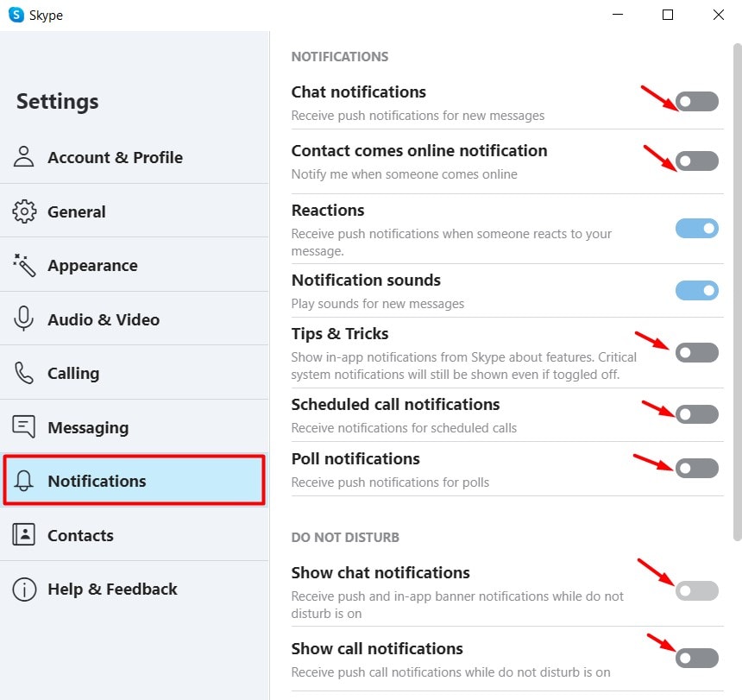The height and width of the screenshot is (700, 742).
Task: Turn on Scheduled call notifications
Action: pyautogui.click(x=696, y=414)
